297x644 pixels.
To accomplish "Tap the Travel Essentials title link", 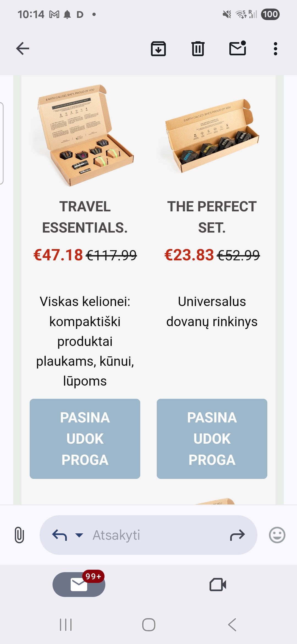I will 85,217.
